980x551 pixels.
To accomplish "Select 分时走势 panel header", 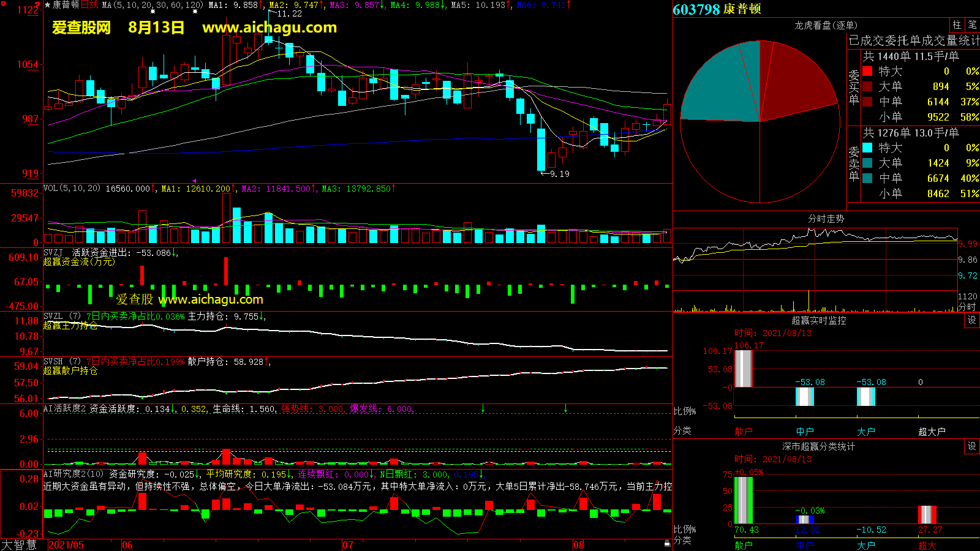I will coord(826,219).
